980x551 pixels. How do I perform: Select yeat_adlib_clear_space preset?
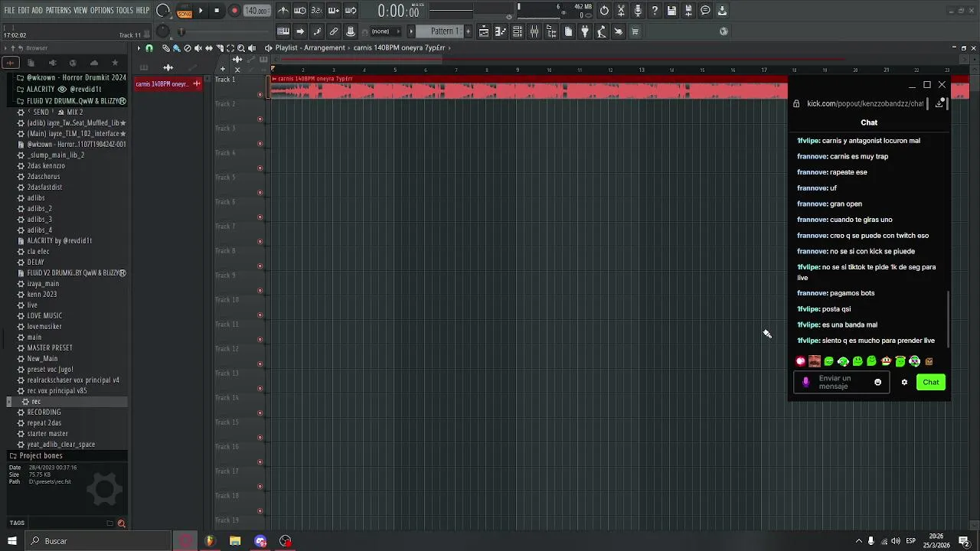tap(60, 444)
